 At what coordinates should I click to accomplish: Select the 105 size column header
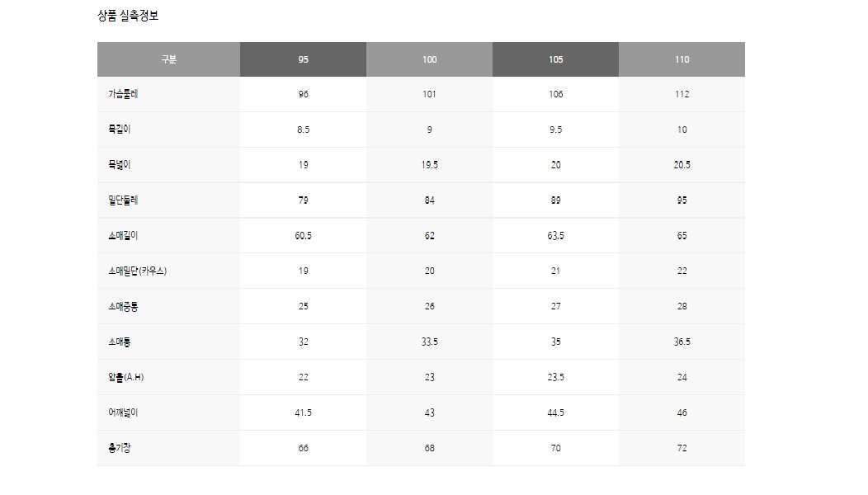click(555, 59)
